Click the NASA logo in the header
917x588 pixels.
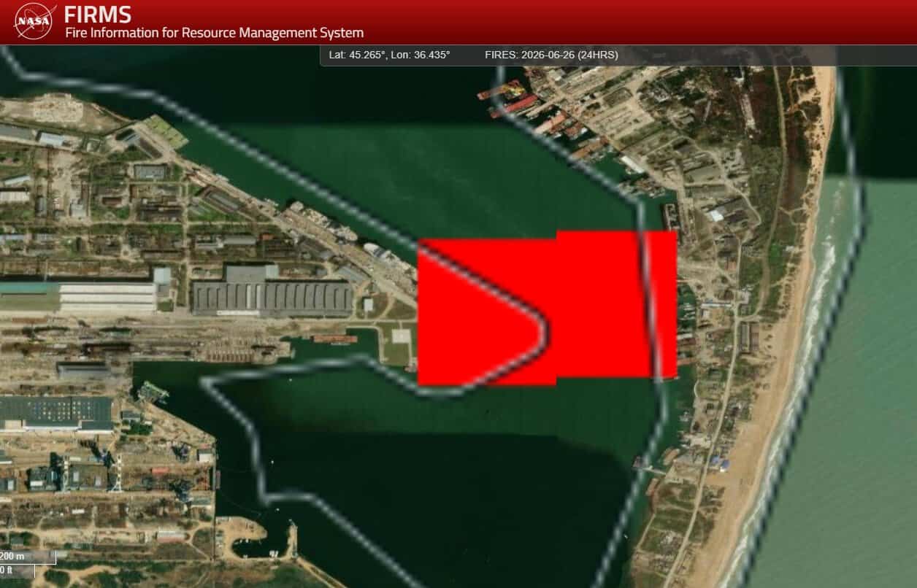point(35,21)
